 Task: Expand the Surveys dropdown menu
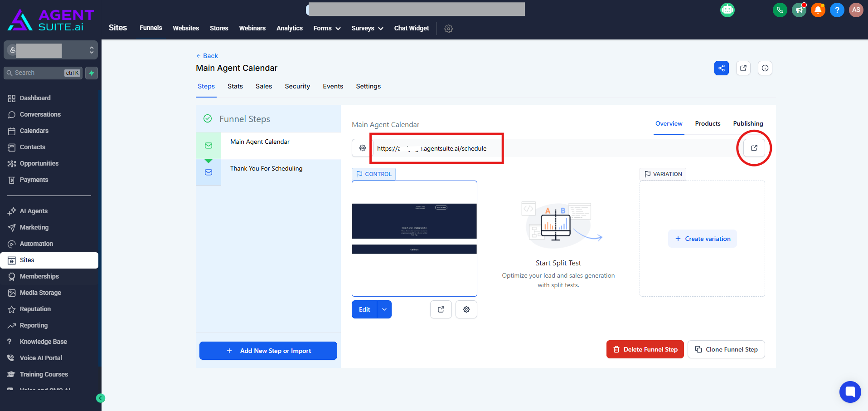click(x=367, y=28)
